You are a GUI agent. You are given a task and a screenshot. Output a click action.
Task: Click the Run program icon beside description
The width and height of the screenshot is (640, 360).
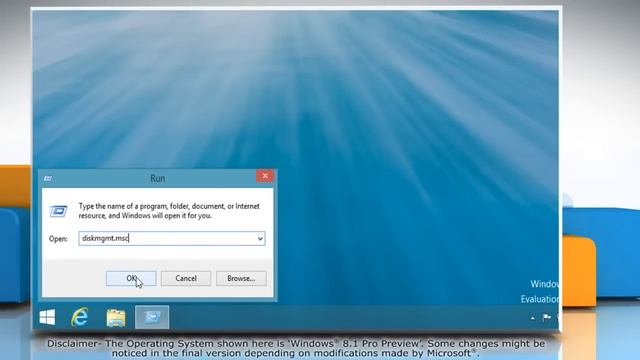(58, 211)
